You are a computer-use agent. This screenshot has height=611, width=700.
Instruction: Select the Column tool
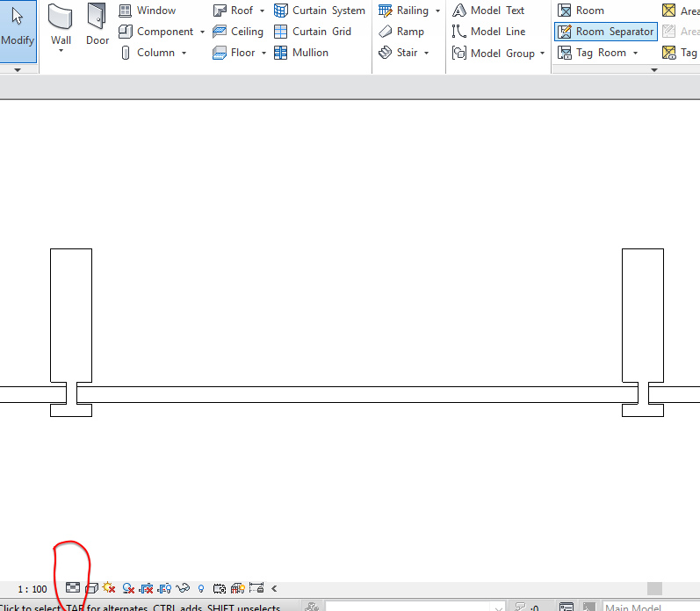148,53
